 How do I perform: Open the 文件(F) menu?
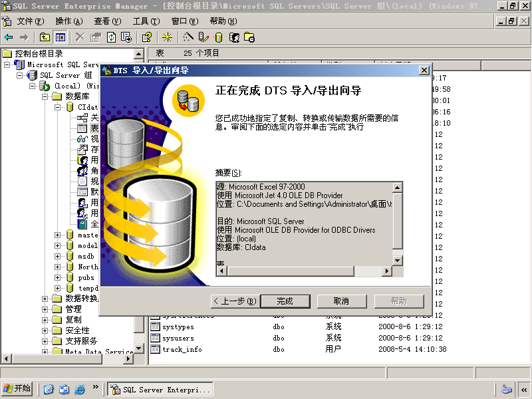pyautogui.click(x=31, y=21)
